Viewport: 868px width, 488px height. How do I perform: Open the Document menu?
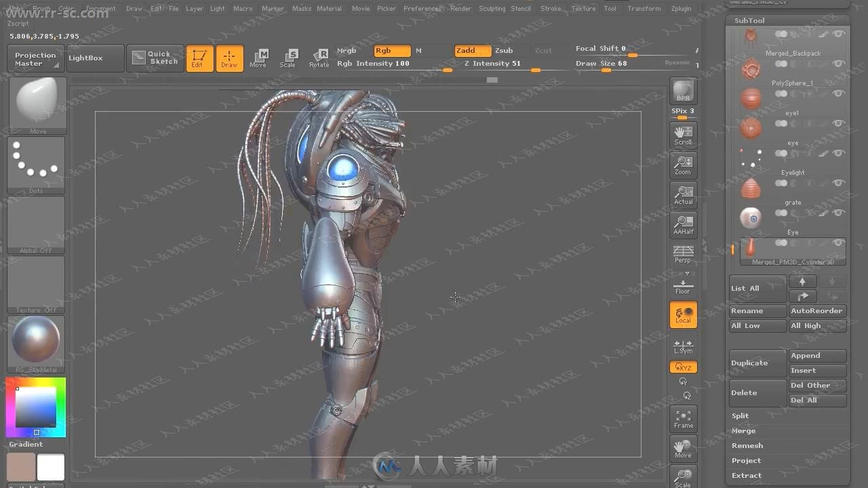point(100,9)
